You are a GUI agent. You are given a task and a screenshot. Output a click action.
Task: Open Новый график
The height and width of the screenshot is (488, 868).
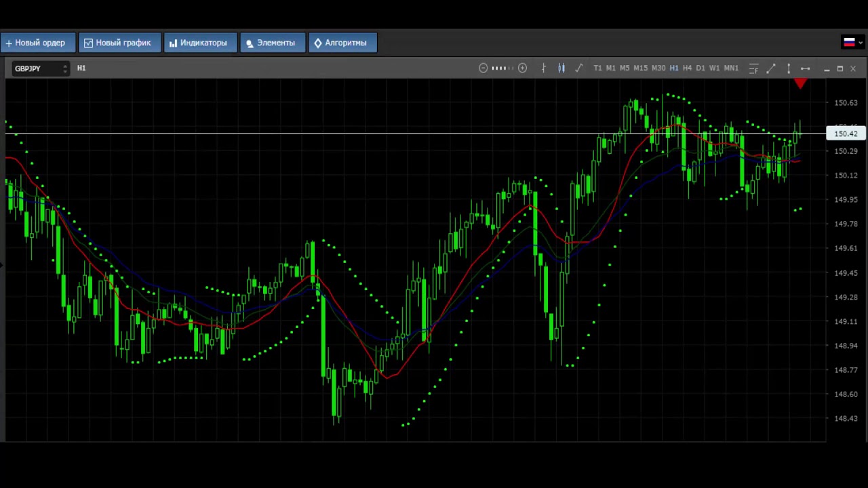[119, 43]
